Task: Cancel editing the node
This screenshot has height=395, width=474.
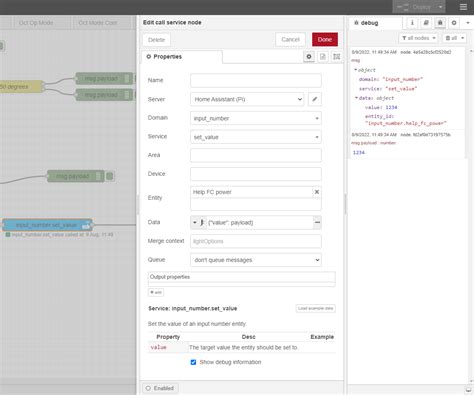Action: tap(290, 39)
